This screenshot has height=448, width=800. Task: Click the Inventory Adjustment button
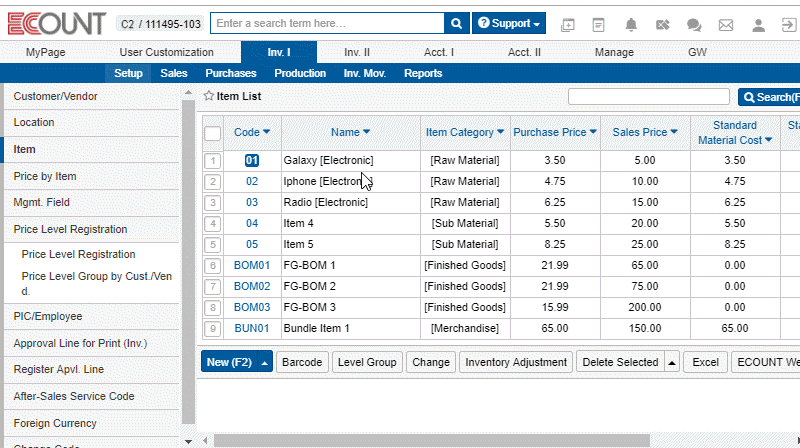tap(516, 362)
